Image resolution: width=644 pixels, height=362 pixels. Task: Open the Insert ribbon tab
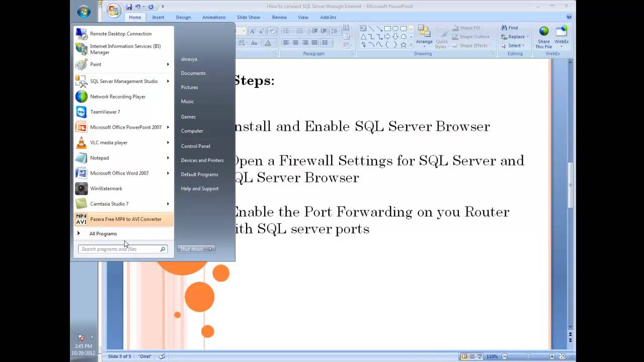(x=158, y=17)
